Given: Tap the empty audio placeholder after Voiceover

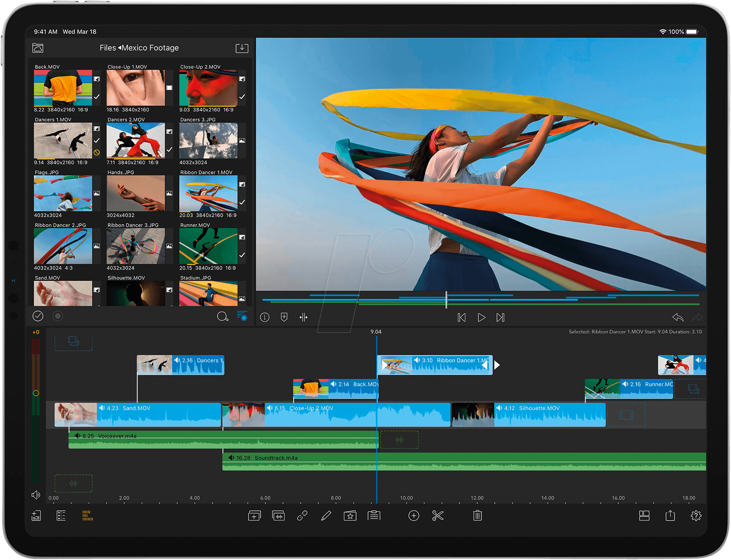Looking at the screenshot, I should click(x=399, y=440).
